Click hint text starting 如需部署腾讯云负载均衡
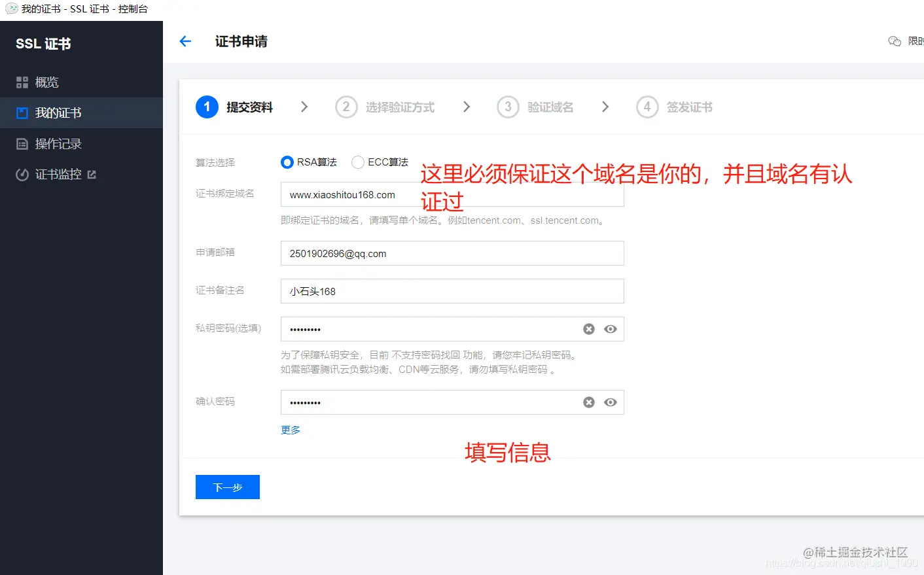The width and height of the screenshot is (924, 575). click(x=418, y=370)
